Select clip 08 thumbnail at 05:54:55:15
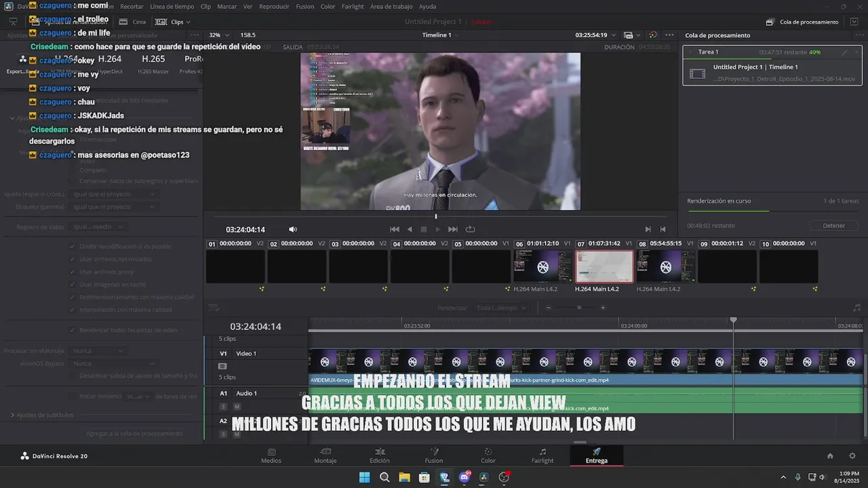The width and height of the screenshot is (868, 488). click(666, 266)
